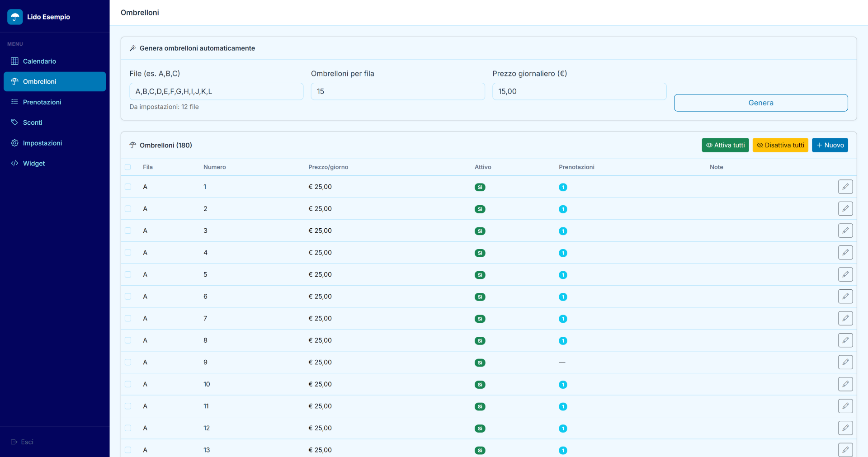Click reservations badge for umbrella A 1
868x457 pixels.
point(563,187)
